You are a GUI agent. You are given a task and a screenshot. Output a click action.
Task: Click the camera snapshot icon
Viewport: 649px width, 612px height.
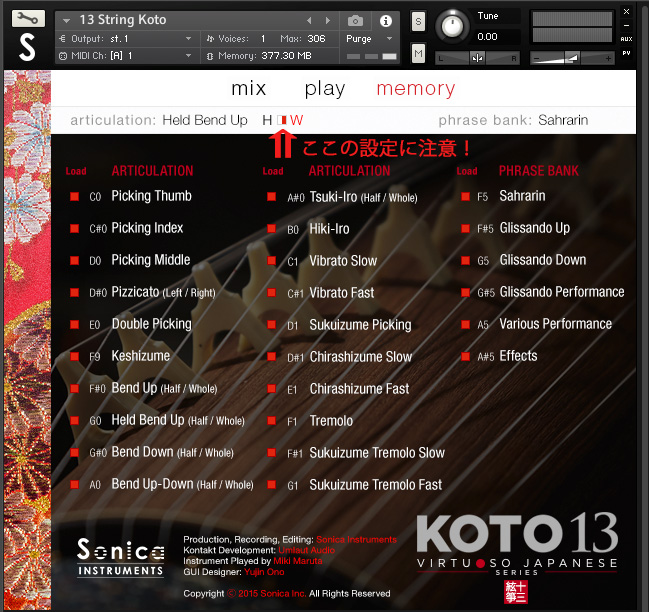(x=355, y=20)
